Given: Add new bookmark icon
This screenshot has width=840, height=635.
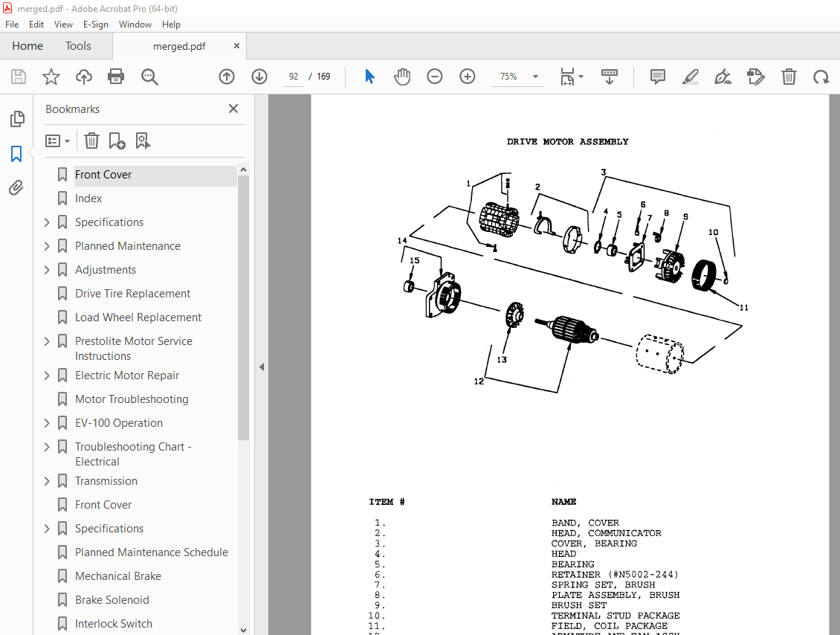Looking at the screenshot, I should pos(117,141).
